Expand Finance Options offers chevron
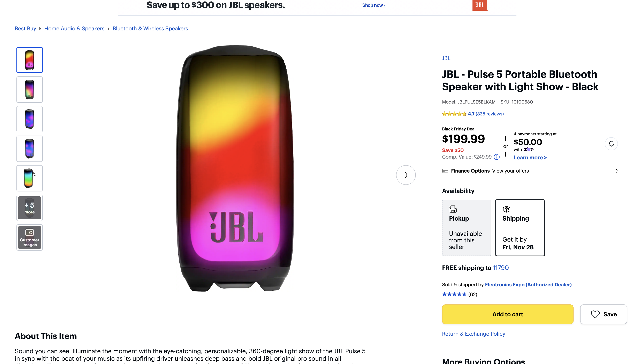The height and width of the screenshot is (364, 636). [x=617, y=171]
